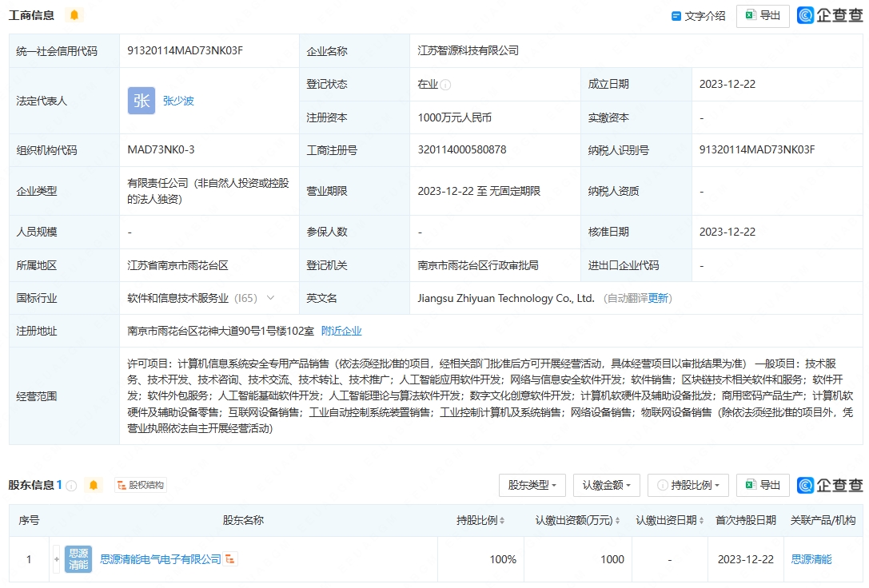Select English name Jiangsu Zhiyuan Technology Co., Ltd.

[506, 299]
